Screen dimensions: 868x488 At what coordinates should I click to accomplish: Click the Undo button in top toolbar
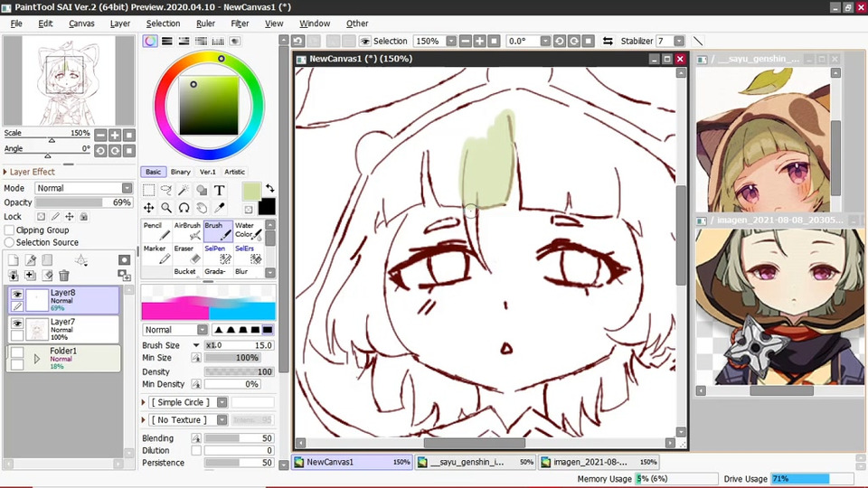(298, 41)
